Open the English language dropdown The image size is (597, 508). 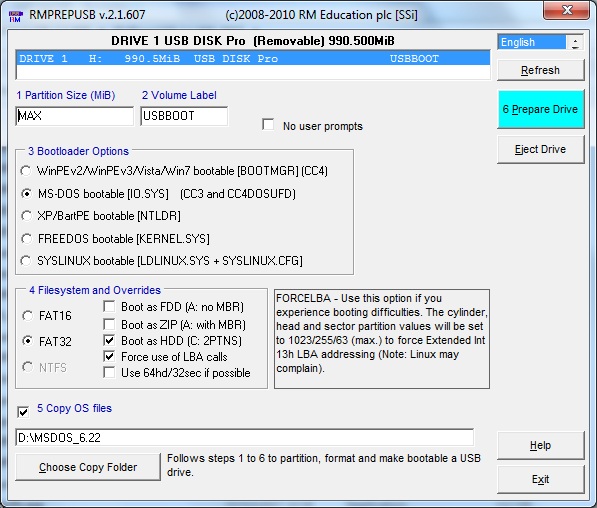pyautogui.click(x=575, y=42)
